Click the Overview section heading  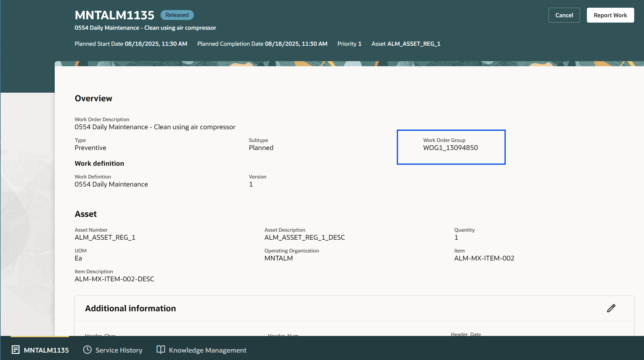pos(93,98)
